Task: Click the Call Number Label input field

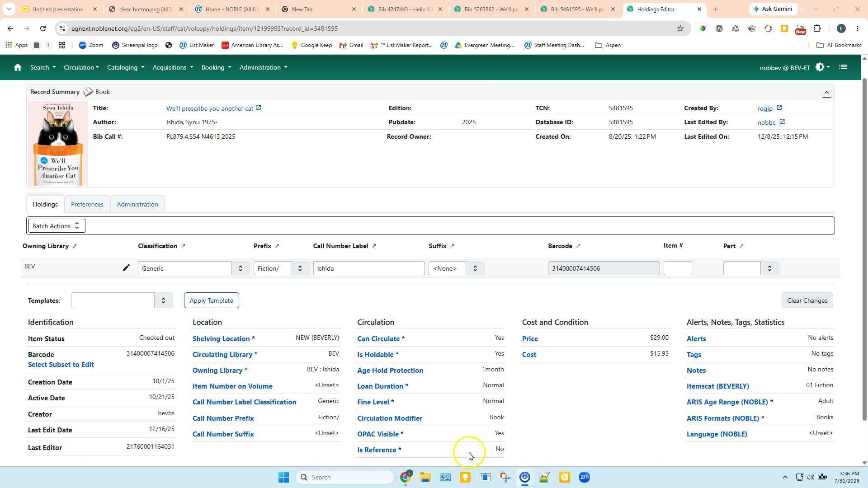Action: 369,268
